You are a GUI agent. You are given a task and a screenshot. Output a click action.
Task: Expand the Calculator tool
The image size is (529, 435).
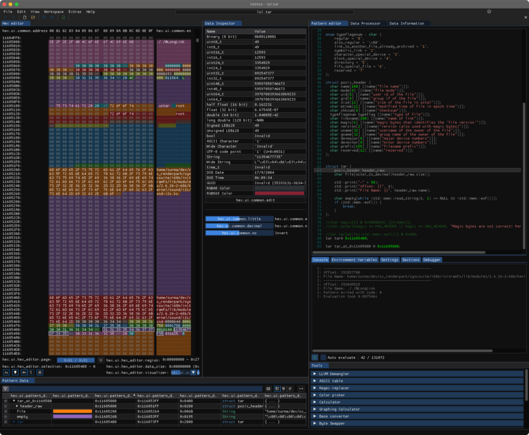click(417, 402)
